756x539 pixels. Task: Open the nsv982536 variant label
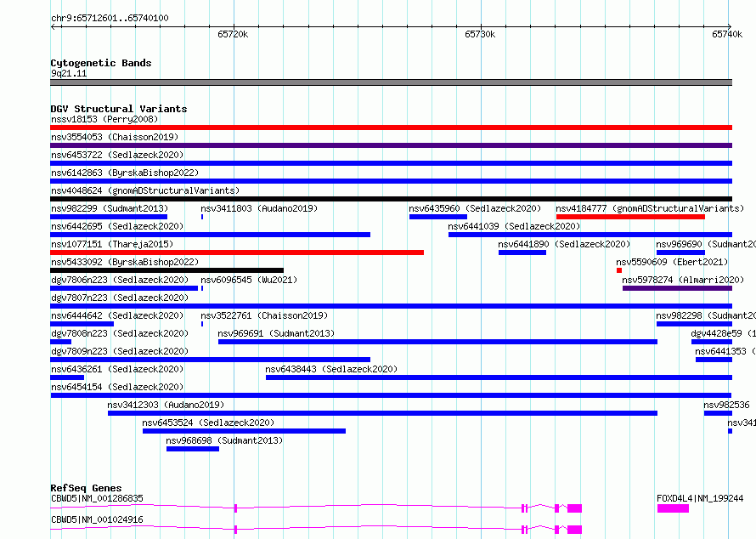pos(726,405)
